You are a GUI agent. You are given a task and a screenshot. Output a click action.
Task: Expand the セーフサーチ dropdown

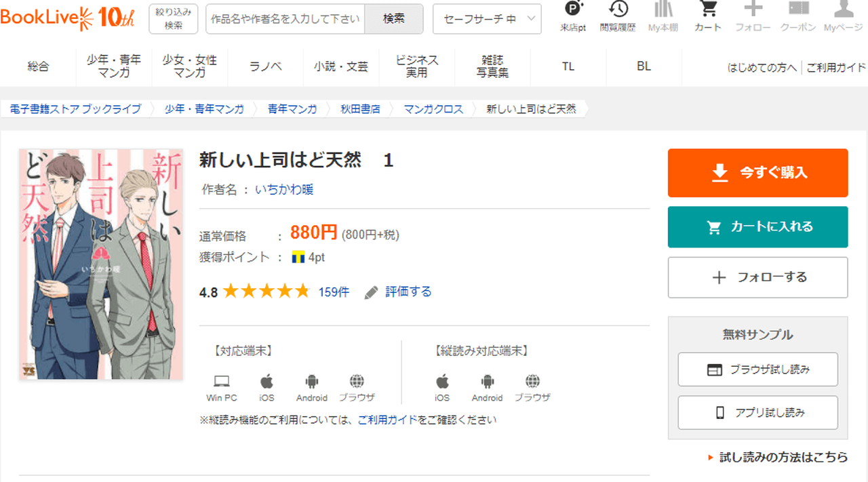pyautogui.click(x=487, y=19)
